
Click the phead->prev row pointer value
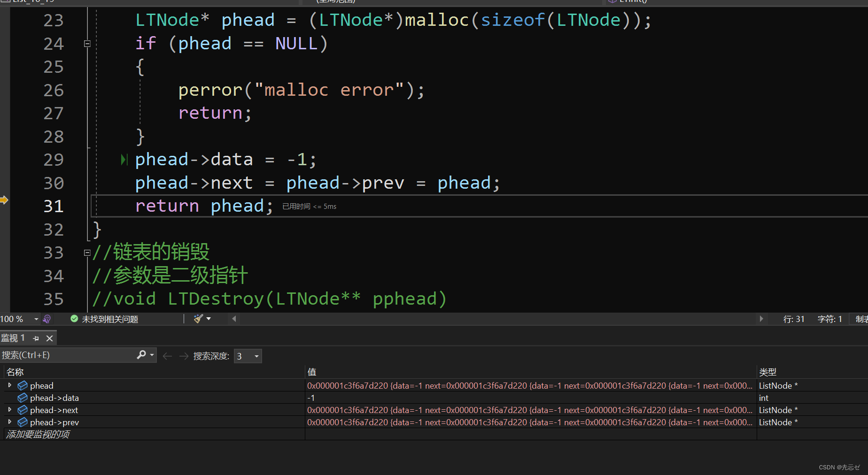point(530,422)
